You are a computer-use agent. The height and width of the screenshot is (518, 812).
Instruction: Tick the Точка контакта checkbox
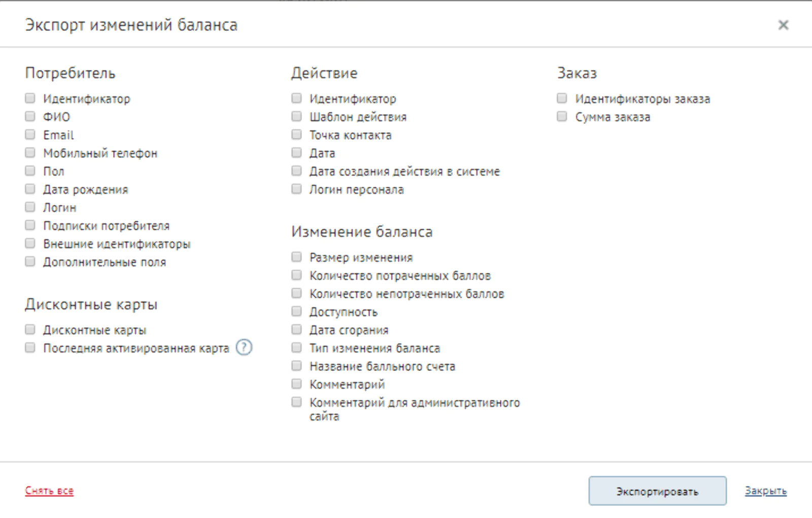[296, 134]
